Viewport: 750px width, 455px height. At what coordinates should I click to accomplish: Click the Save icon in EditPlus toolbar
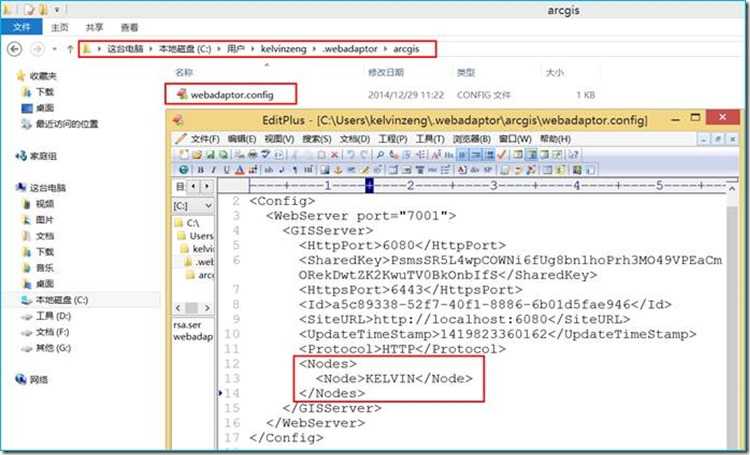tap(210, 155)
